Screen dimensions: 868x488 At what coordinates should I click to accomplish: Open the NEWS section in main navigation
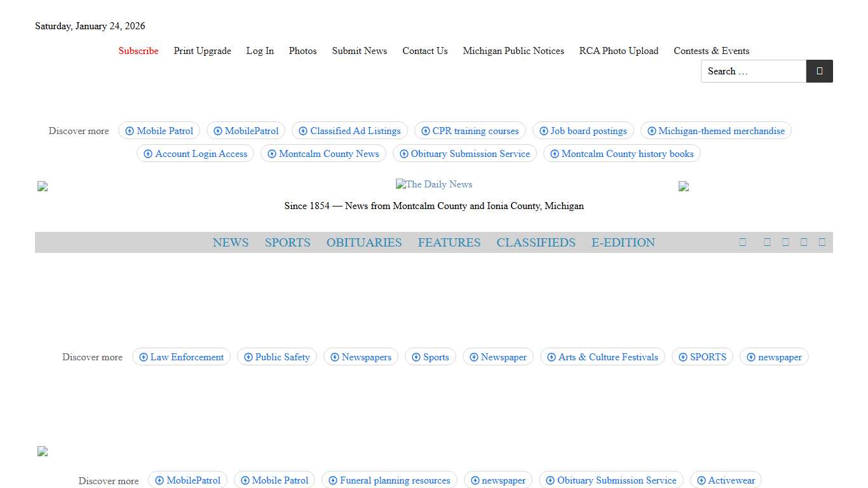click(x=231, y=243)
